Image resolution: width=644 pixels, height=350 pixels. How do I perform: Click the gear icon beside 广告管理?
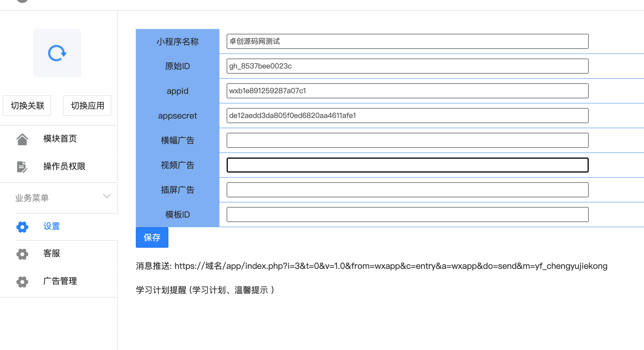coord(22,282)
